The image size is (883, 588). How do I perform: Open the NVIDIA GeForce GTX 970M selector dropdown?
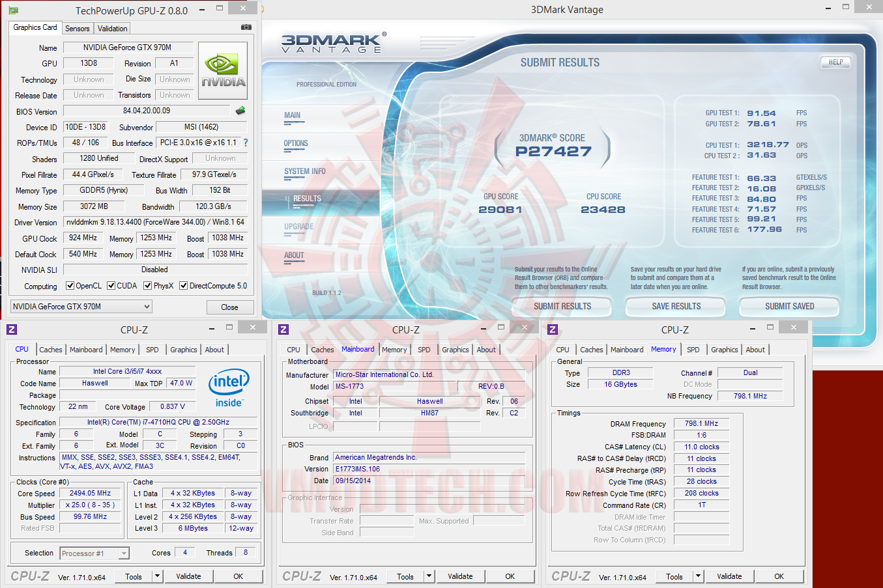(81, 307)
